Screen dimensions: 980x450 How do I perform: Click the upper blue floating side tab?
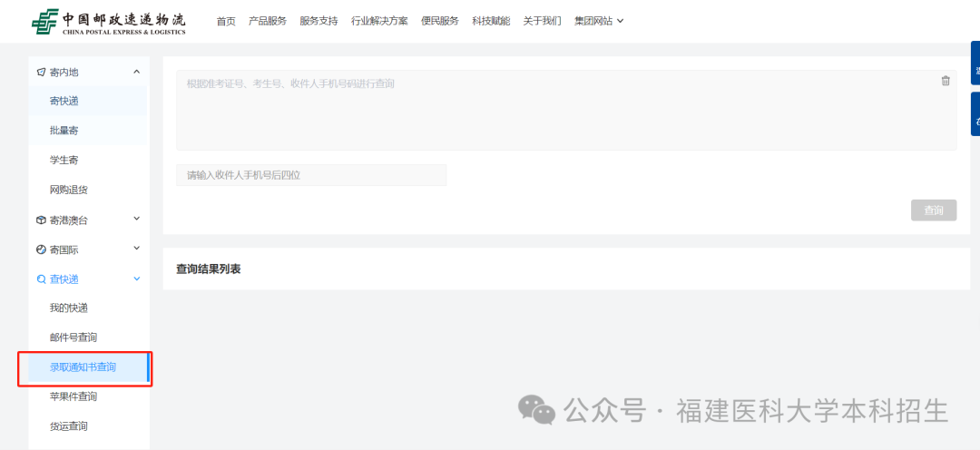point(975,63)
